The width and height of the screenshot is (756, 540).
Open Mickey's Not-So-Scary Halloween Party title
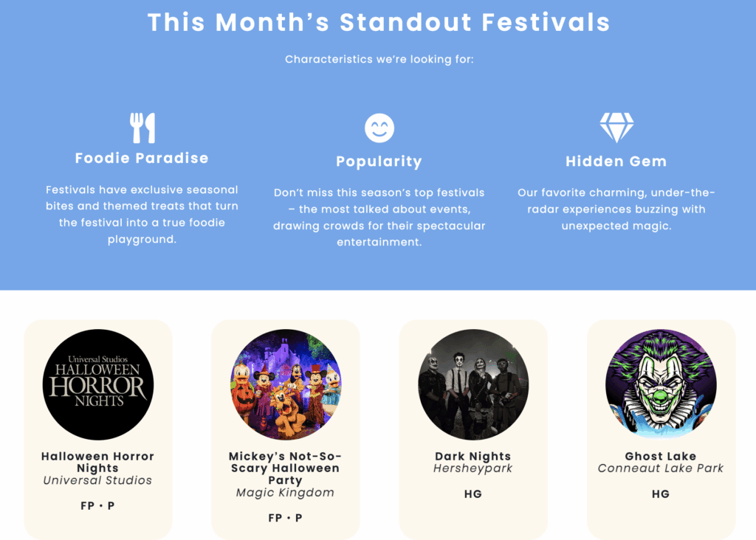[x=285, y=468]
